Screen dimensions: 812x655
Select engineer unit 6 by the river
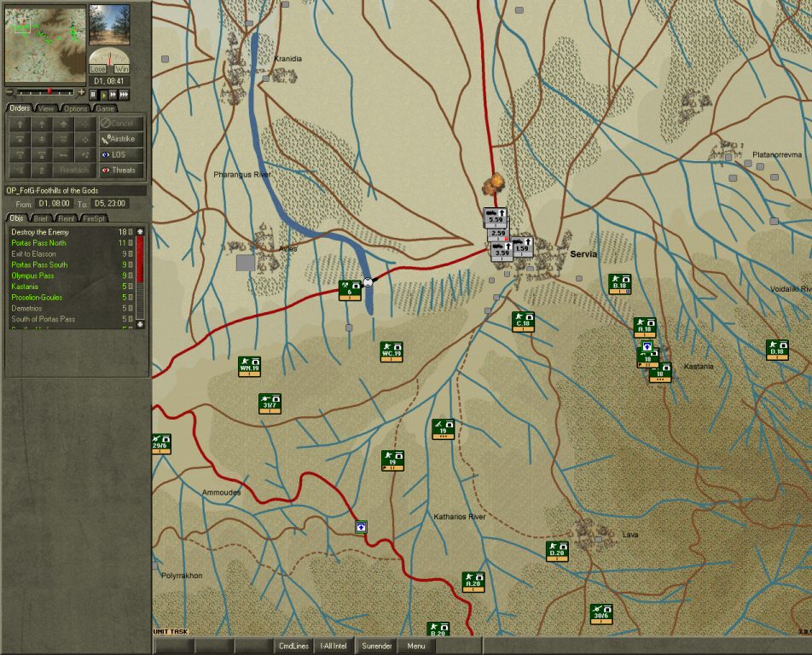click(x=350, y=290)
